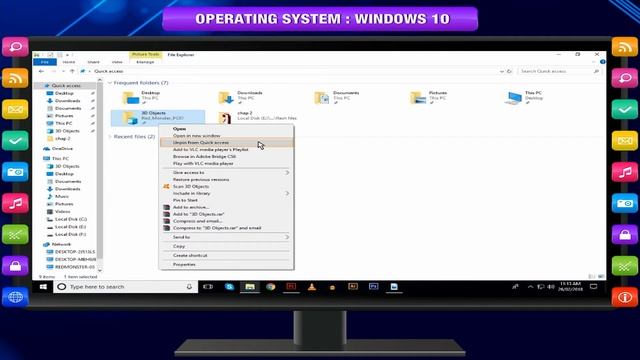Open the Manage tab under Picture Tools
The width and height of the screenshot is (640, 360).
[x=145, y=62]
